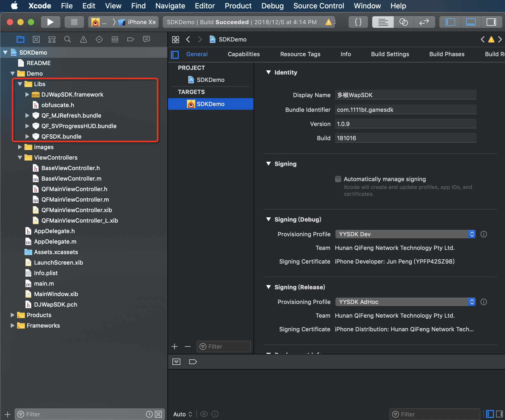This screenshot has width=505, height=420.
Task: Show the Breakpoint navigator
Action: [131, 39]
